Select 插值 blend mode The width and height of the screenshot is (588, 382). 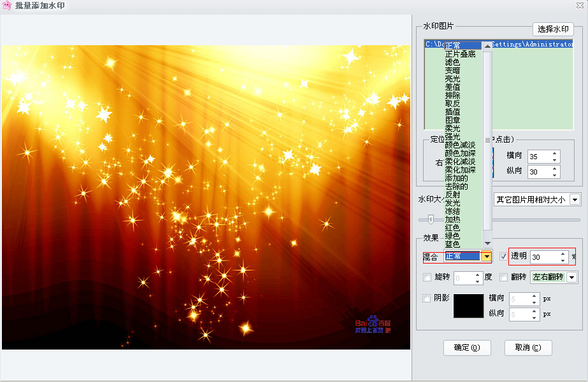(x=452, y=111)
